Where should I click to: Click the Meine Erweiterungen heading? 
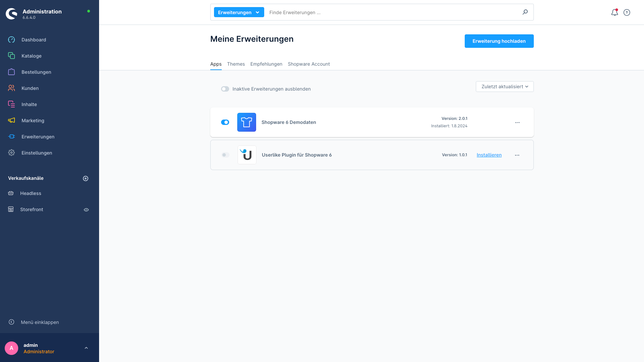pos(252,39)
